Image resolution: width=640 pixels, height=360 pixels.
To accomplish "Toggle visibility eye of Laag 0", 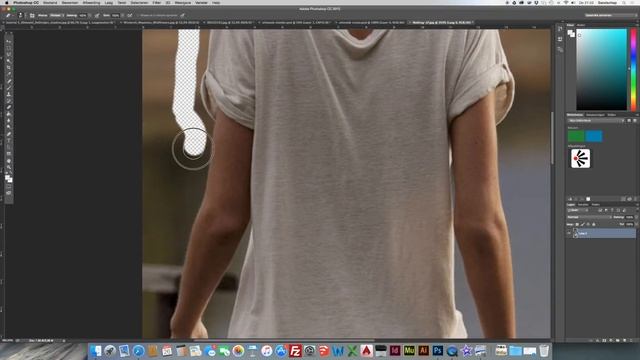I will pyautogui.click(x=569, y=233).
